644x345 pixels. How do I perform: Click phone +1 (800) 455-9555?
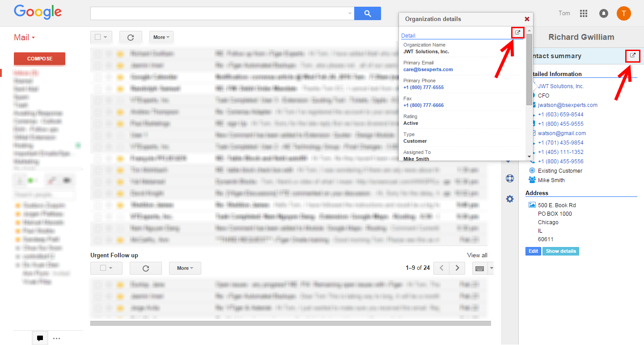coord(560,124)
